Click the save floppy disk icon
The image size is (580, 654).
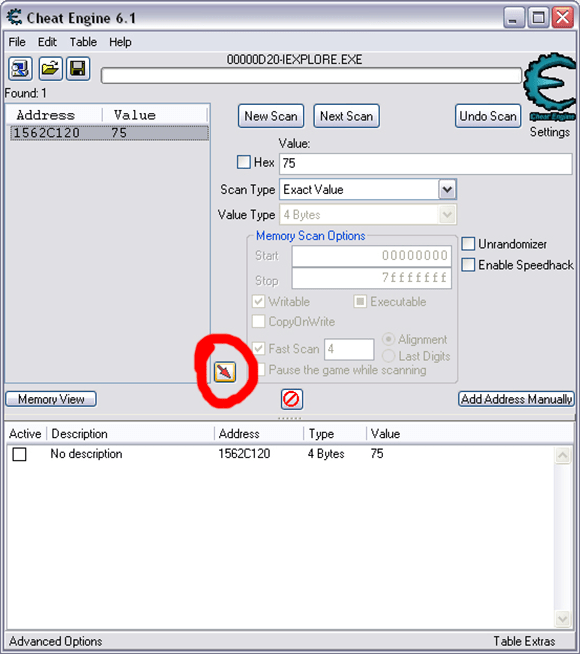coord(78,69)
